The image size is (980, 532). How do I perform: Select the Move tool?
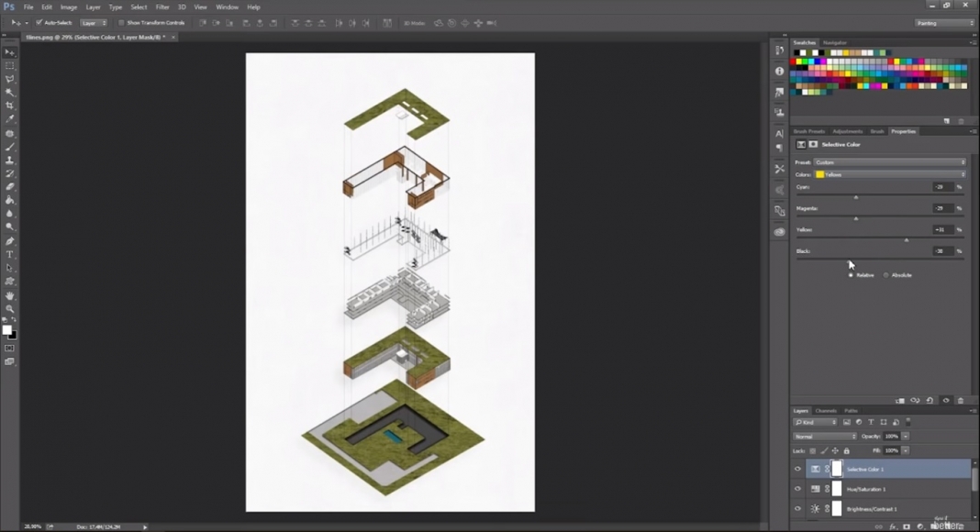[10, 52]
